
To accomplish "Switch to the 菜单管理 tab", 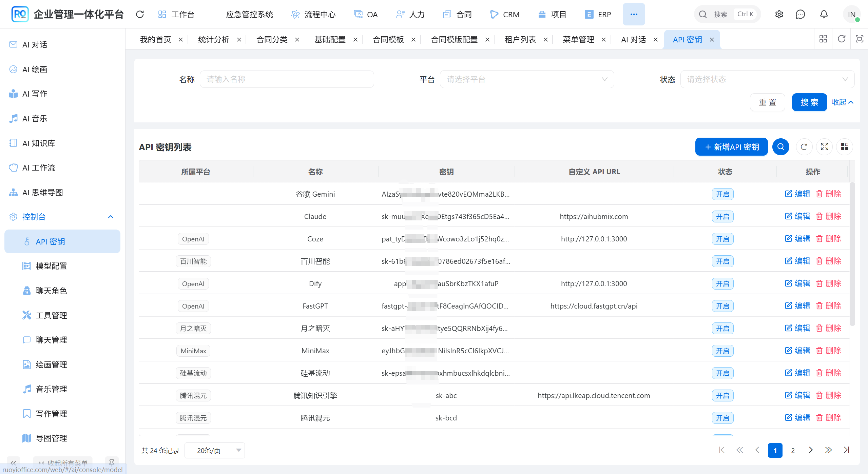I will click(x=579, y=40).
